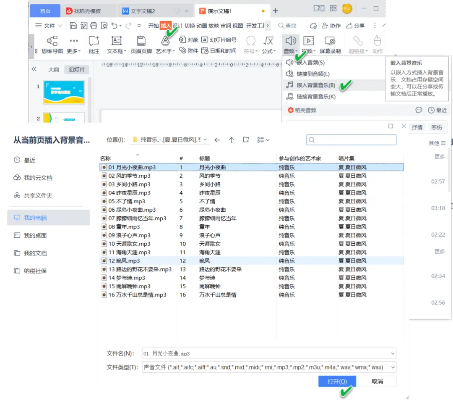Click the Action (动作) mouse icon
This screenshot has height=400, width=453.
coord(377,41)
